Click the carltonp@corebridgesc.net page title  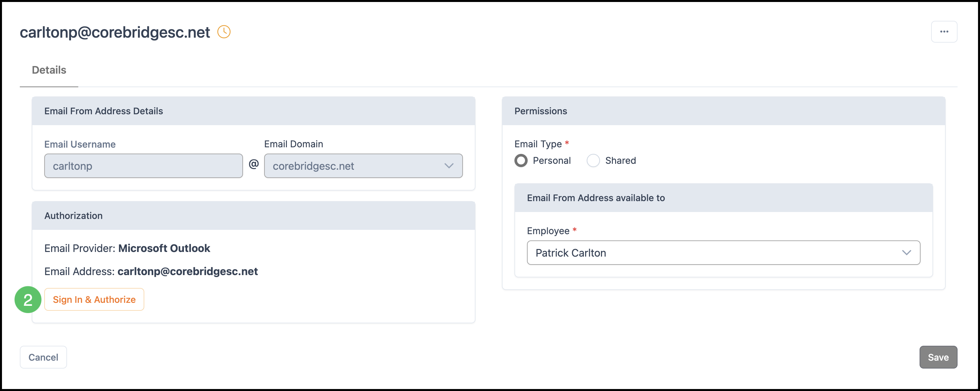[115, 32]
